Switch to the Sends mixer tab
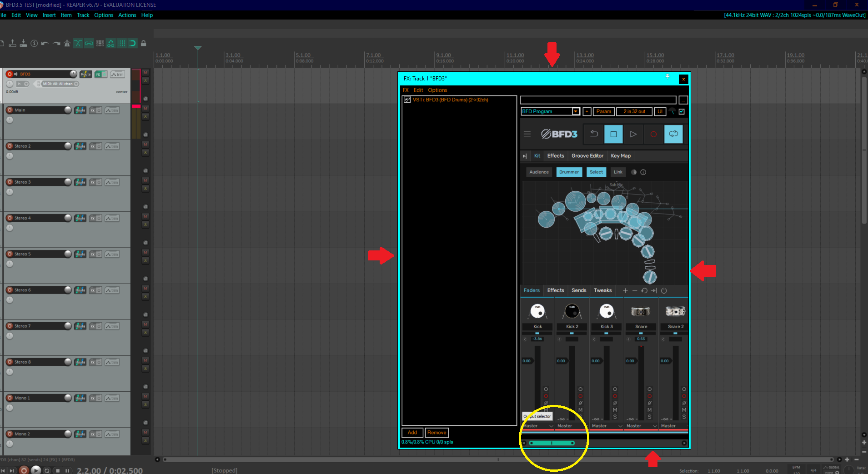The height and width of the screenshot is (474, 868). tap(579, 290)
